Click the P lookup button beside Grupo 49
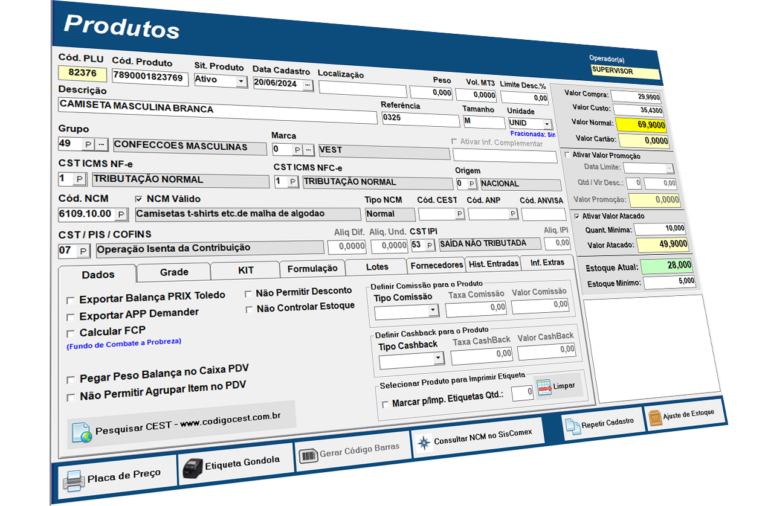 (x=88, y=145)
